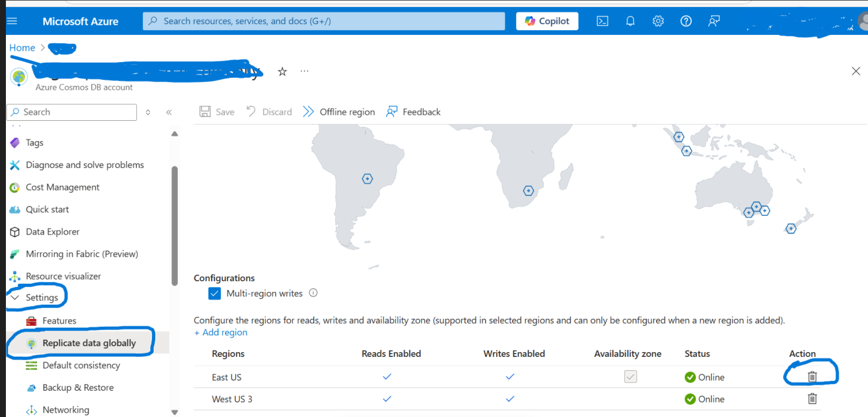Open the portal settings gear
This screenshot has height=417, width=868.
click(x=658, y=21)
